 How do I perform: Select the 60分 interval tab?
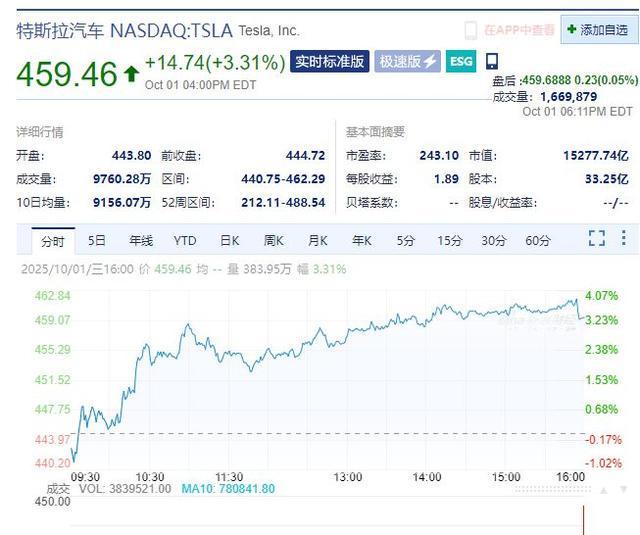coord(538,240)
